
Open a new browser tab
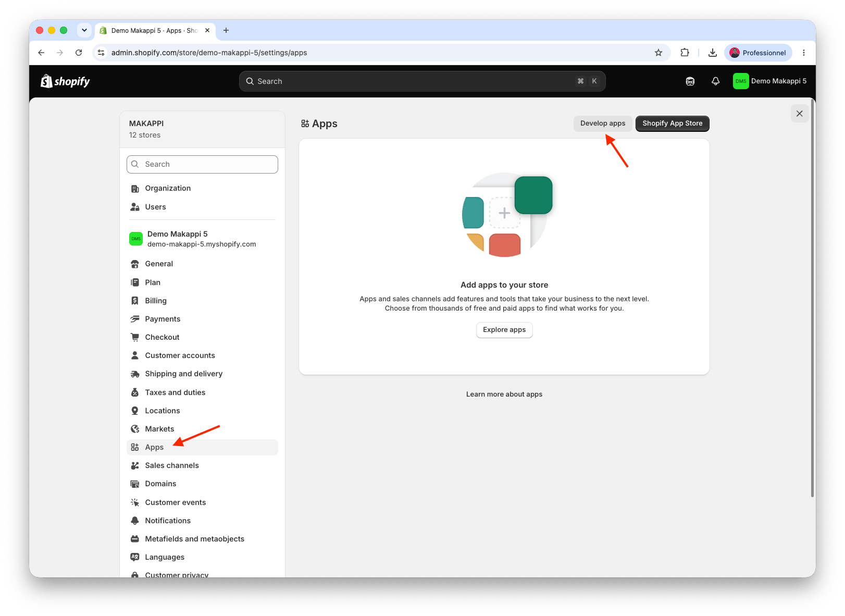(226, 30)
